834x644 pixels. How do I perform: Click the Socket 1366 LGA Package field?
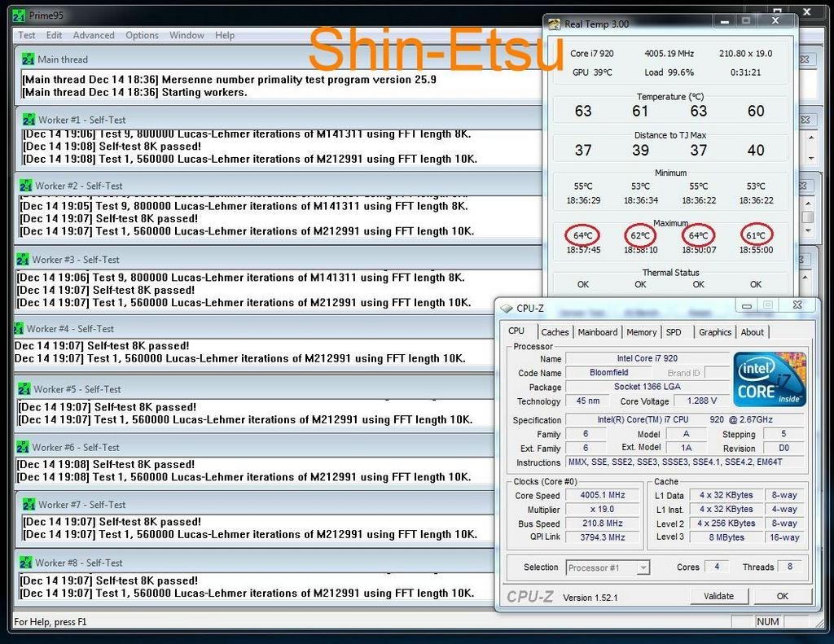[647, 387]
